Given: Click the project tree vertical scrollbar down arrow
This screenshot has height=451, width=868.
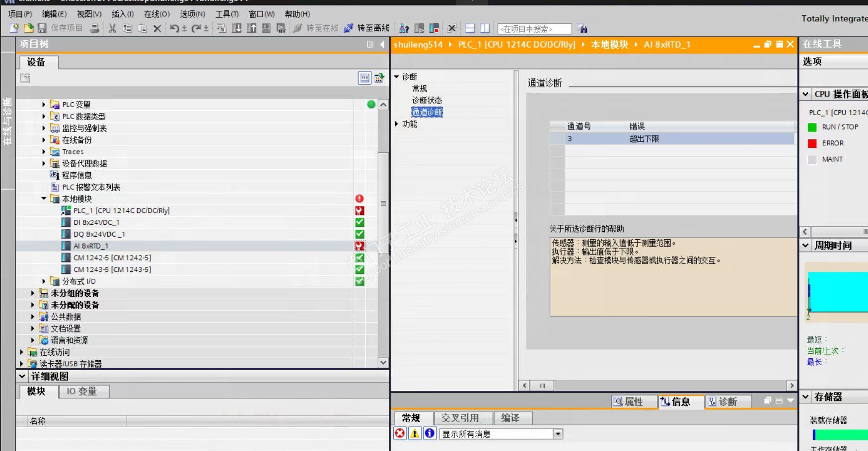Looking at the screenshot, I should pyautogui.click(x=383, y=363).
